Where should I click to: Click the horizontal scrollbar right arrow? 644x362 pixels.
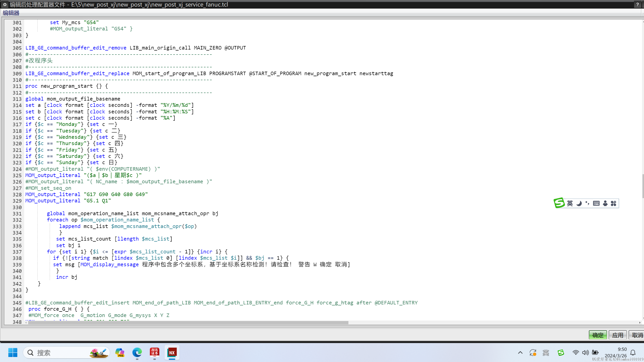(x=639, y=323)
